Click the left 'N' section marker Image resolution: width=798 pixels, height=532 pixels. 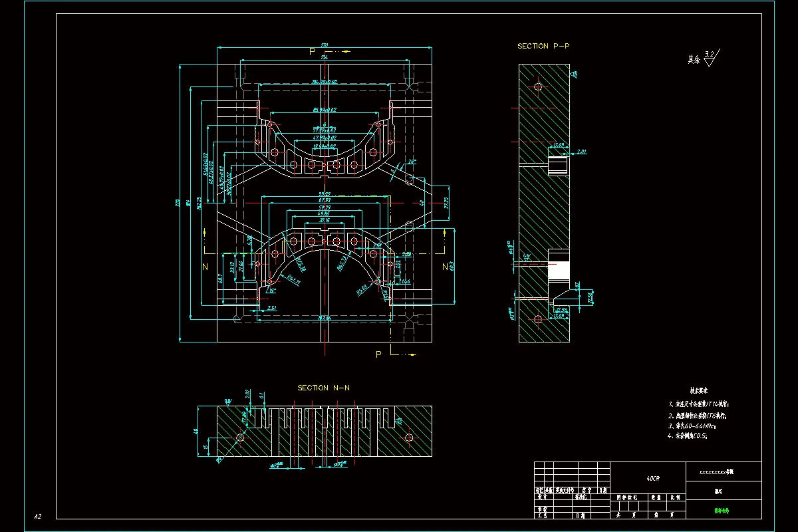205,267
